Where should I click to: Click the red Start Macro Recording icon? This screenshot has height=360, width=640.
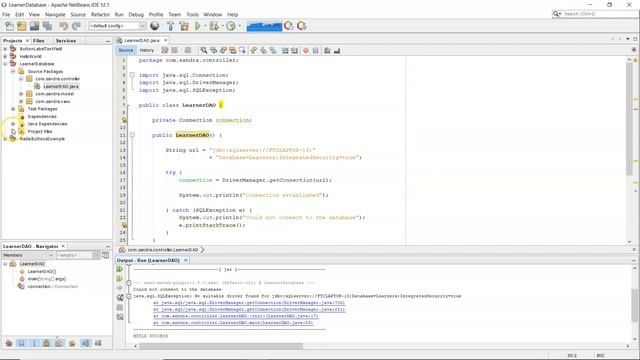coord(306,50)
